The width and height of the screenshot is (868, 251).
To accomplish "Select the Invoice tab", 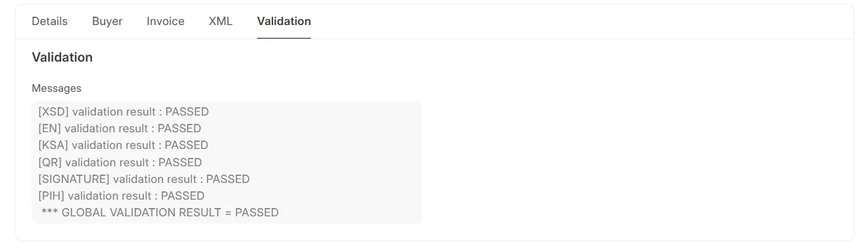I will coord(166,21).
